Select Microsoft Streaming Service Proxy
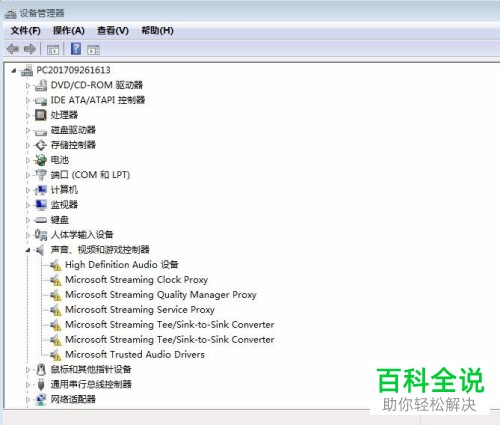The width and height of the screenshot is (500, 425). [140, 310]
